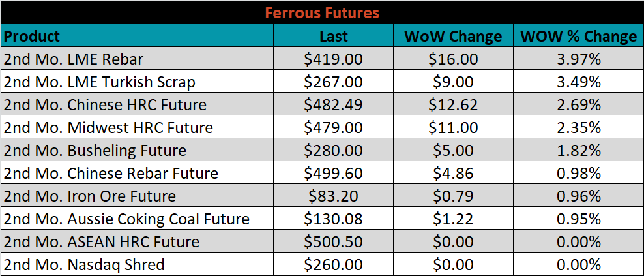Click the $280.00 Busheling price cell
The image size is (644, 276).
coord(334,149)
